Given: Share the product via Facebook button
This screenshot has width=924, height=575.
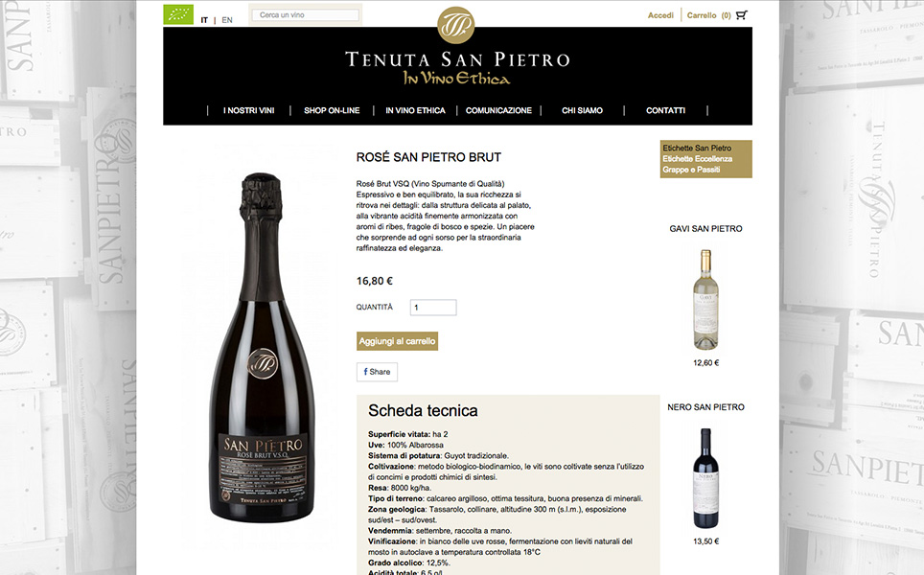Looking at the screenshot, I should 377,372.
